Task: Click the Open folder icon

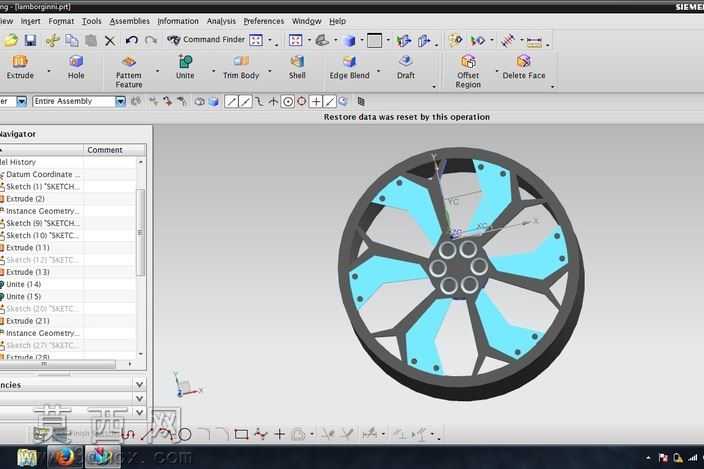Action: tap(11, 40)
